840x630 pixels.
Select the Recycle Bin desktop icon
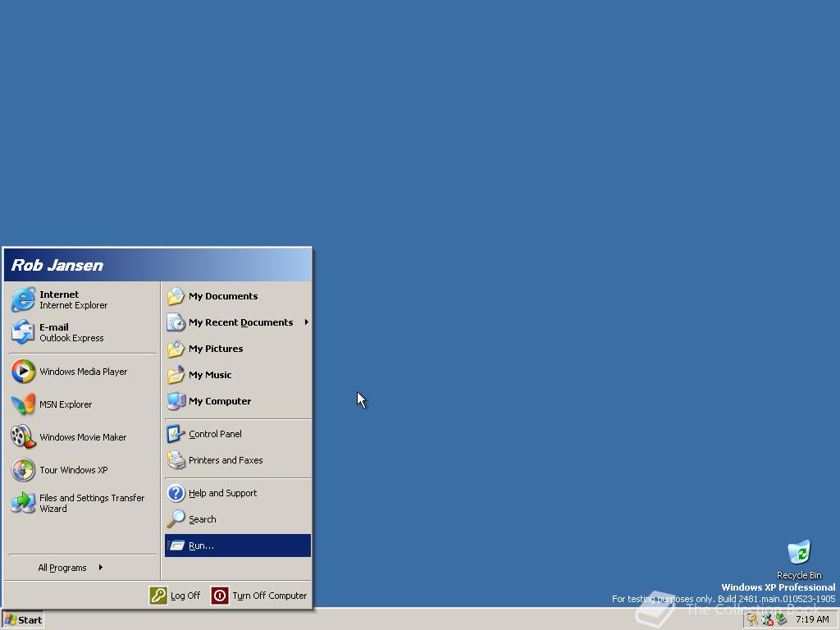799,559
